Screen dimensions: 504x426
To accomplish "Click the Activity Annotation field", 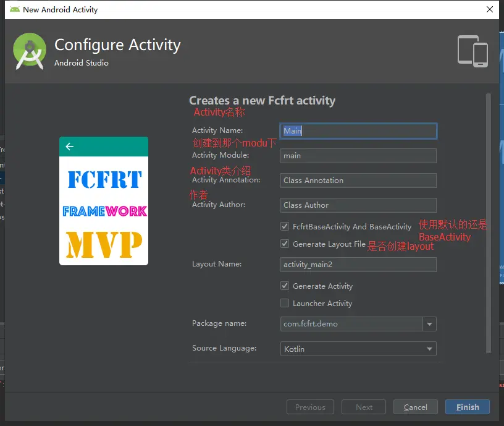I will [x=358, y=181].
